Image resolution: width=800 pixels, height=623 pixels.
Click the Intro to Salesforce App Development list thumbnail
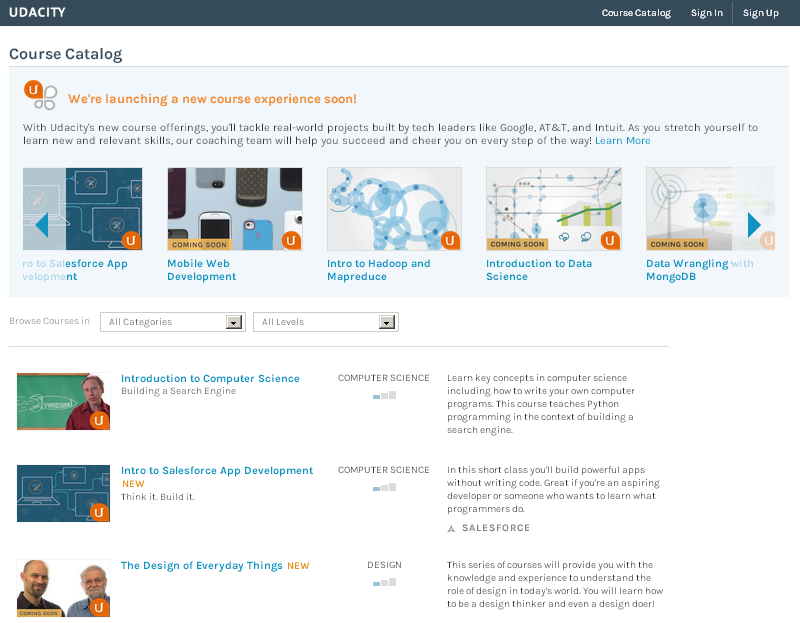point(63,493)
